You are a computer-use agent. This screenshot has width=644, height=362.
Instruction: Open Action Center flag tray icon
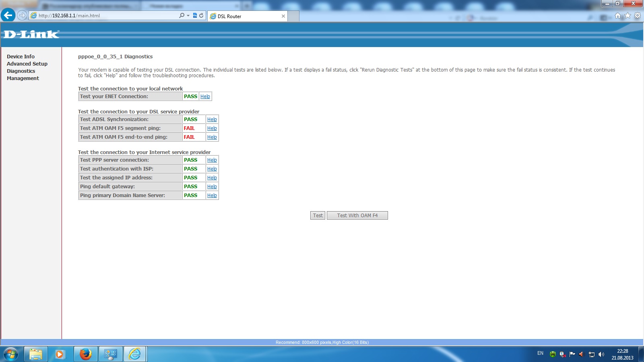tap(572, 354)
